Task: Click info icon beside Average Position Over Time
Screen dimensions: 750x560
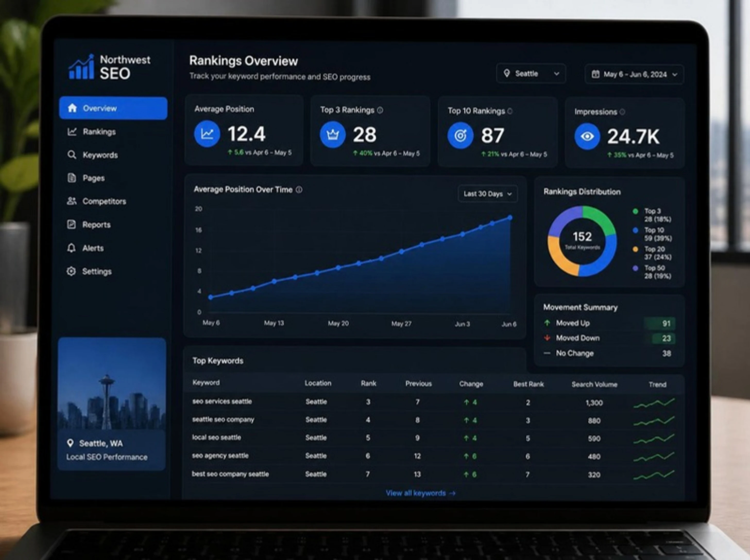Action: point(299,190)
